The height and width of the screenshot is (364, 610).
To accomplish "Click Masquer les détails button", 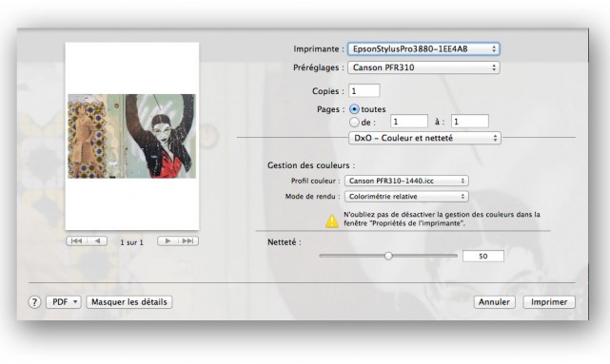I will (x=129, y=302).
